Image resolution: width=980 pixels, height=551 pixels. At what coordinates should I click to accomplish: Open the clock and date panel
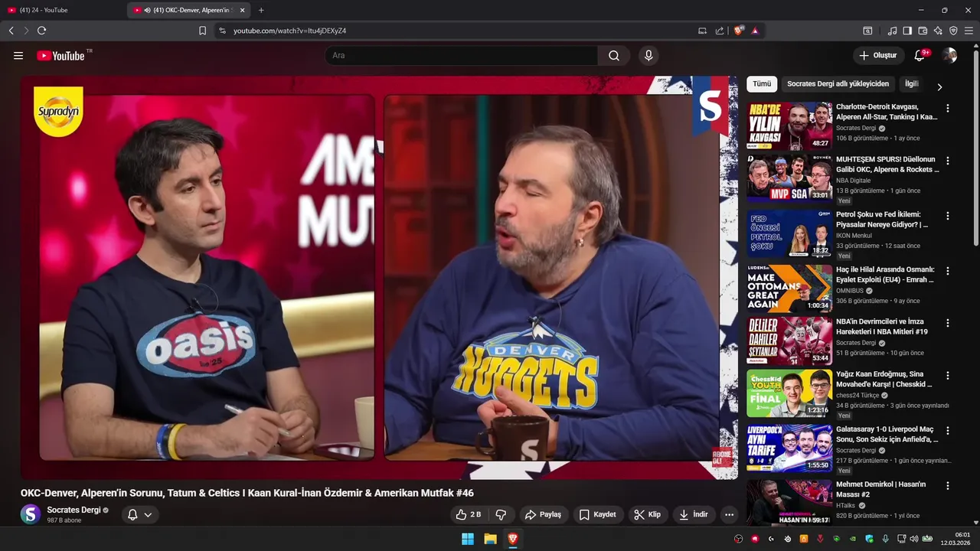pos(956,539)
